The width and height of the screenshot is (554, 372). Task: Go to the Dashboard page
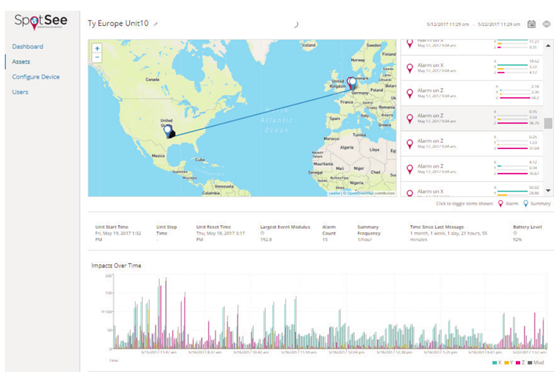tap(28, 46)
